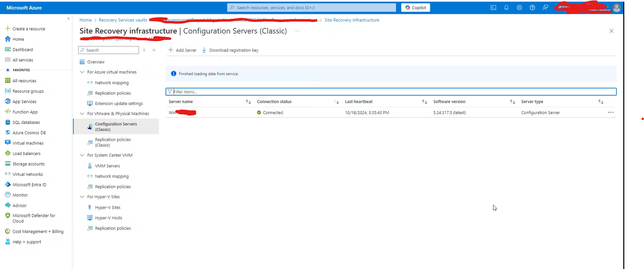Click Create a resource
This screenshot has height=269, width=644.
tap(25, 29)
